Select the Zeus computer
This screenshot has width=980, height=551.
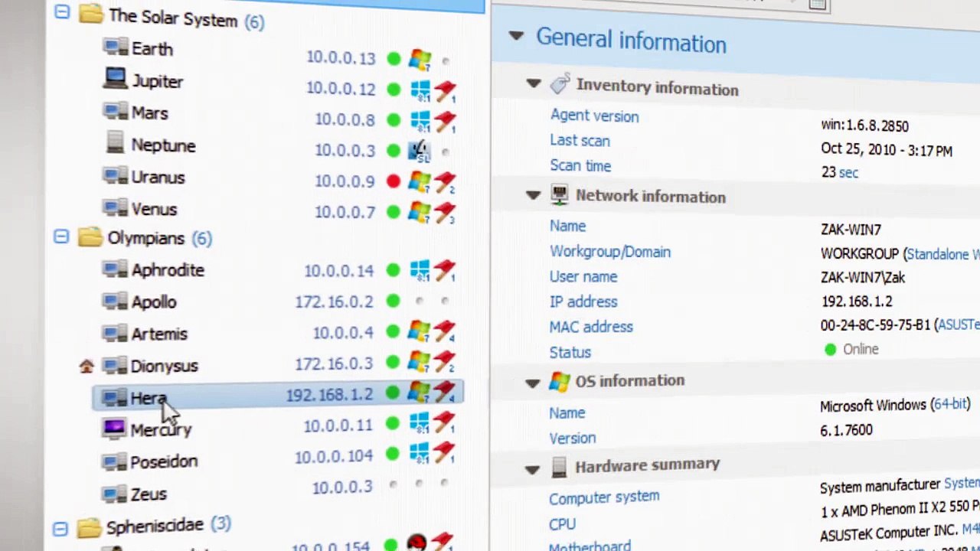[x=149, y=494]
